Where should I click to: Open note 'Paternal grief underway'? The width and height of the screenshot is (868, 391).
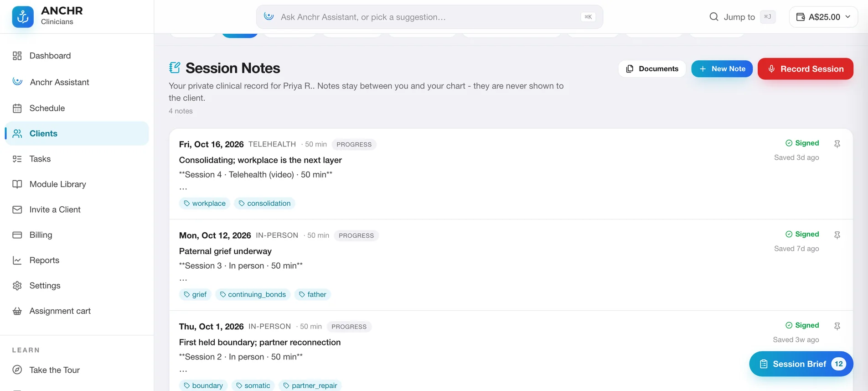tap(225, 251)
